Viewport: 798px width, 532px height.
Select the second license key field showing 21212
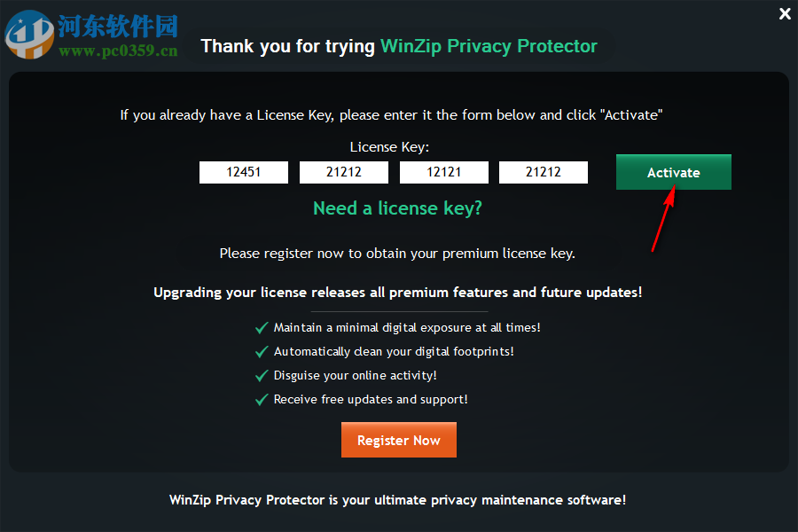pos(343,172)
